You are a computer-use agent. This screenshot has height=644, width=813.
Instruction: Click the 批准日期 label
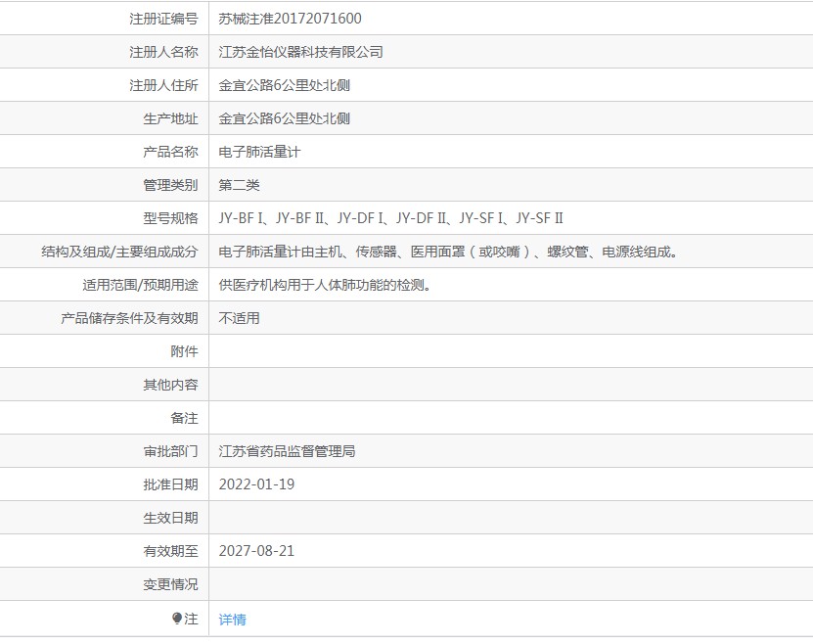point(170,484)
